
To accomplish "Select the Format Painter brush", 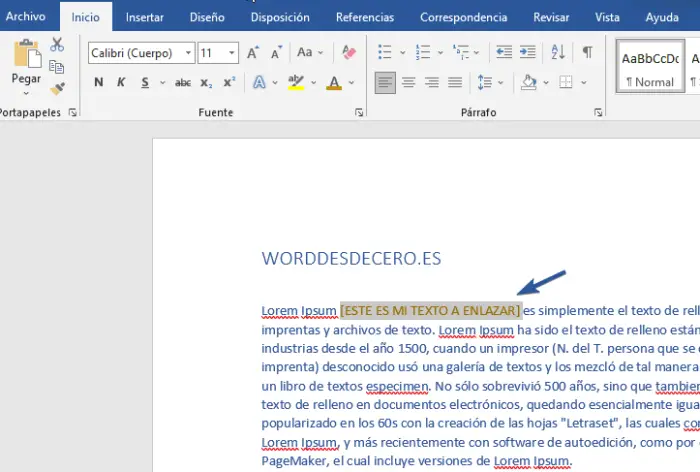I will click(x=57, y=88).
